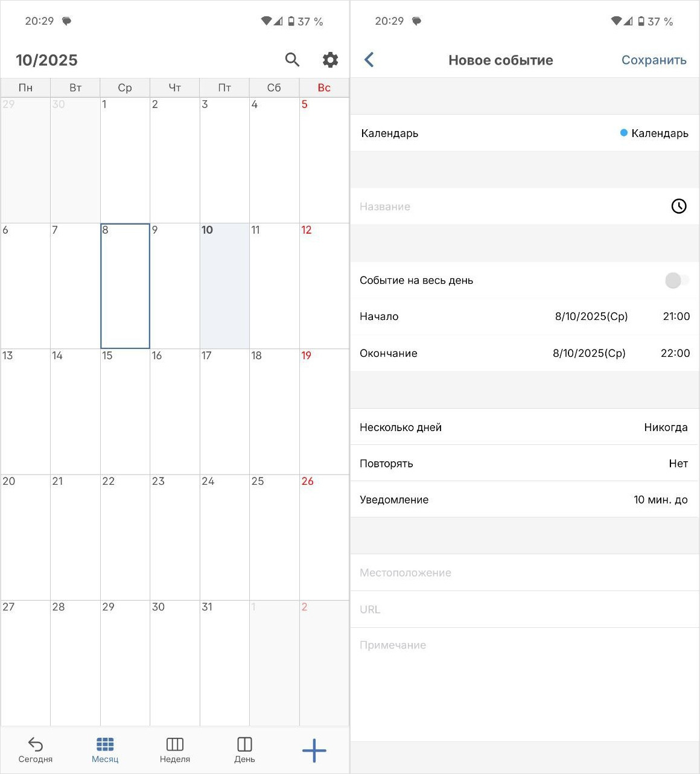Select the Месяц month view
The height and width of the screenshot is (774, 700).
coord(105,749)
